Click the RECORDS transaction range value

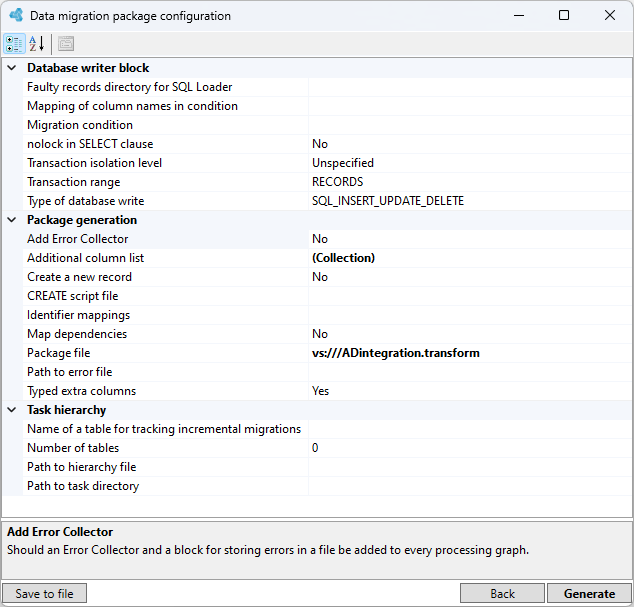click(x=470, y=182)
